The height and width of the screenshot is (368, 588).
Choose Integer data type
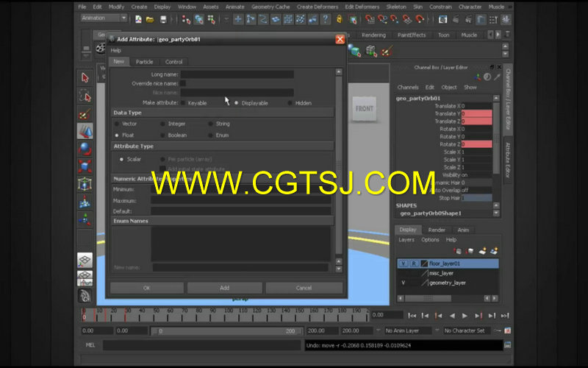pyautogui.click(x=162, y=124)
